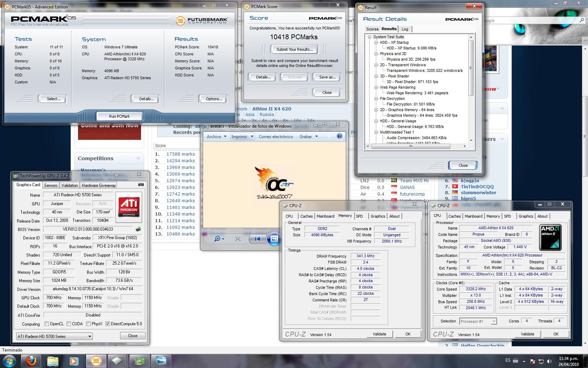Switch to photo viewer taskbar icon
The width and height of the screenshot is (588, 368).
coord(161,361)
